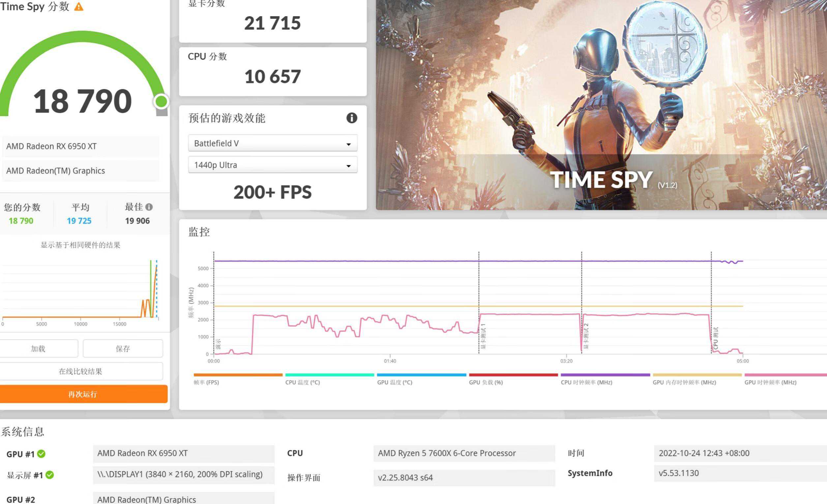The height and width of the screenshot is (504, 827).
Task: Click info icon next to best score
Action: coord(149,207)
